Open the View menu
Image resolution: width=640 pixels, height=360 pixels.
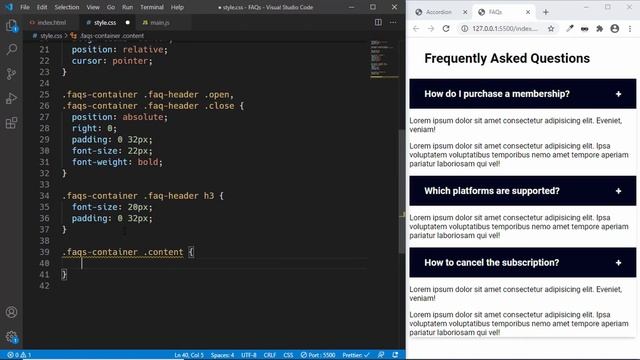pyautogui.click(x=93, y=7)
